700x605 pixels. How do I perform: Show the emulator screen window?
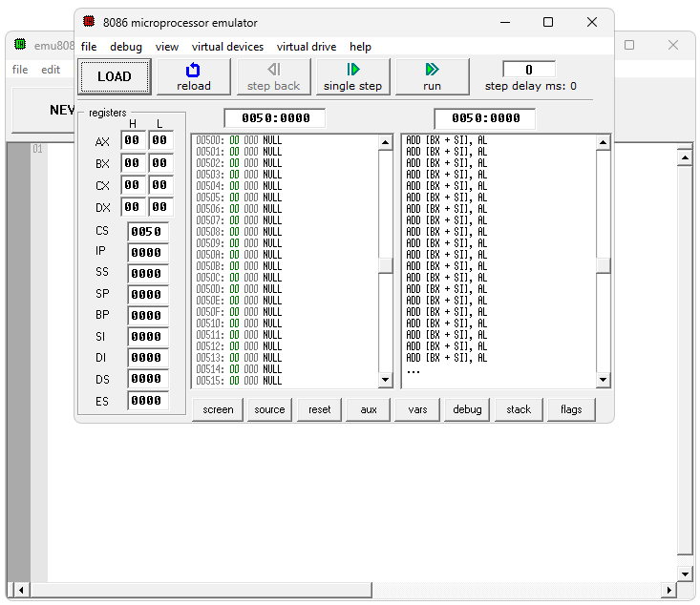(x=218, y=409)
